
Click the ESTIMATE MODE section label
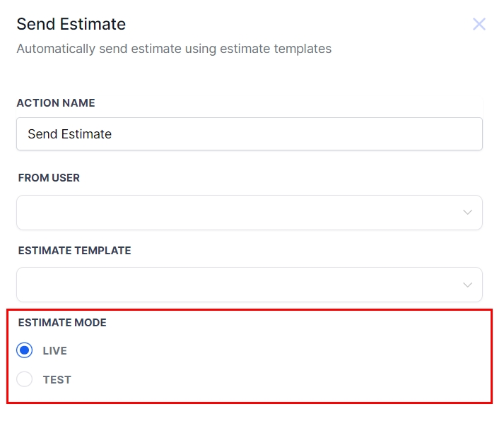(62, 323)
